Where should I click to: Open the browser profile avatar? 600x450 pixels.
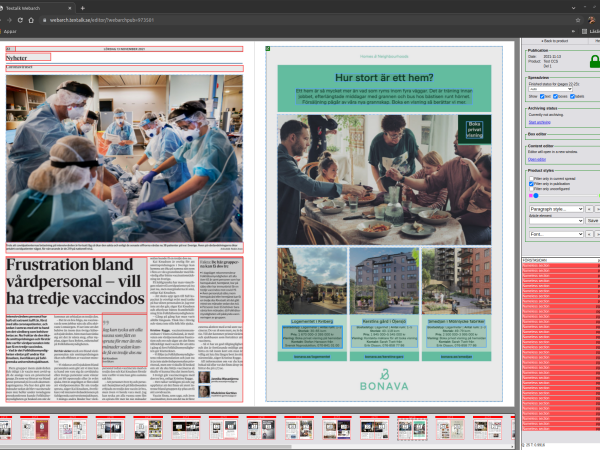pos(592,20)
